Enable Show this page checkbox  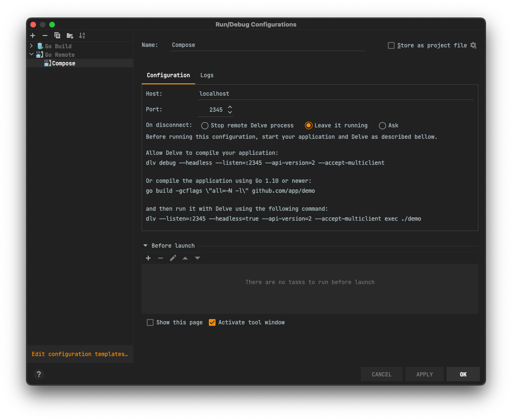(x=150, y=322)
